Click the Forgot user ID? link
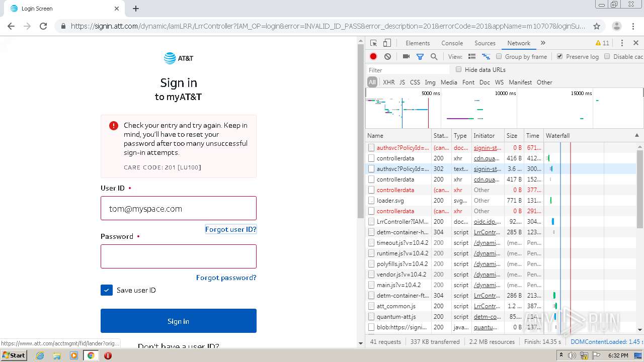The image size is (644, 362). click(x=231, y=229)
